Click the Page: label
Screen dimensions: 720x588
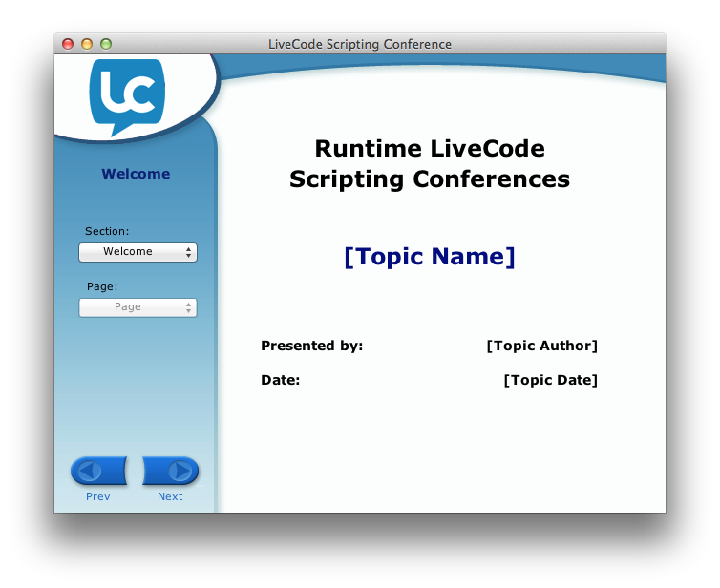click(102, 286)
